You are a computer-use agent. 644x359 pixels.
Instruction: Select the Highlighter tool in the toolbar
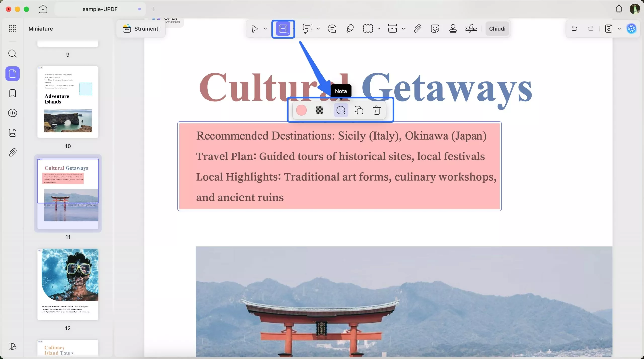click(283, 29)
